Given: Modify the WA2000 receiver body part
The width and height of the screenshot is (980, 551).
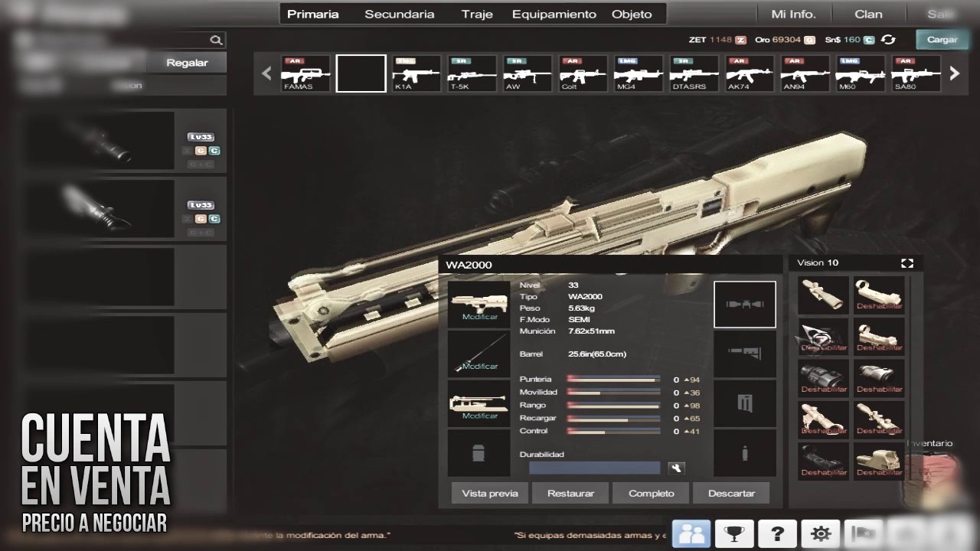Looking at the screenshot, I should click(x=479, y=304).
